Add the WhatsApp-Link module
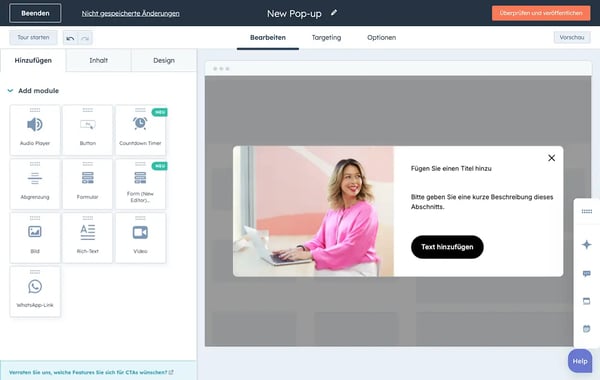Image resolution: width=600 pixels, height=380 pixels. click(x=35, y=292)
